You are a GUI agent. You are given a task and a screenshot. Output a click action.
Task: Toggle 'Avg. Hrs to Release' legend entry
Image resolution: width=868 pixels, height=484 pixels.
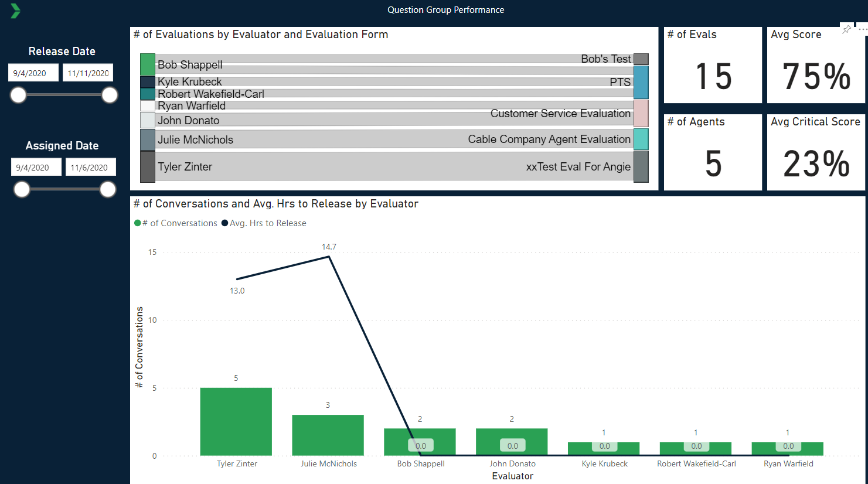click(x=264, y=223)
